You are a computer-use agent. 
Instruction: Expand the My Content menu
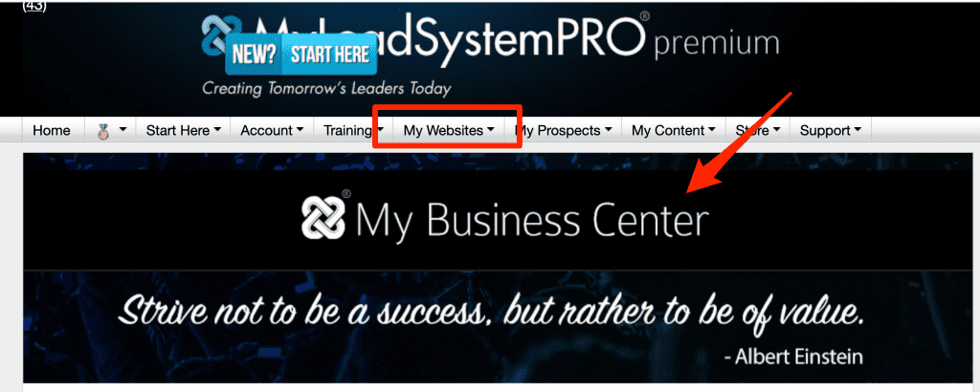pos(673,130)
